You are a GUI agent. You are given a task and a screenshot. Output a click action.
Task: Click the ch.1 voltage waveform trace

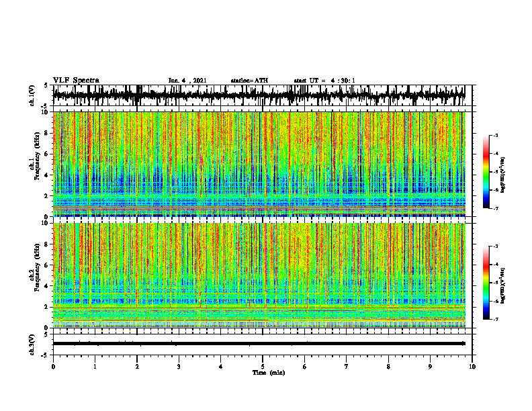(259, 95)
